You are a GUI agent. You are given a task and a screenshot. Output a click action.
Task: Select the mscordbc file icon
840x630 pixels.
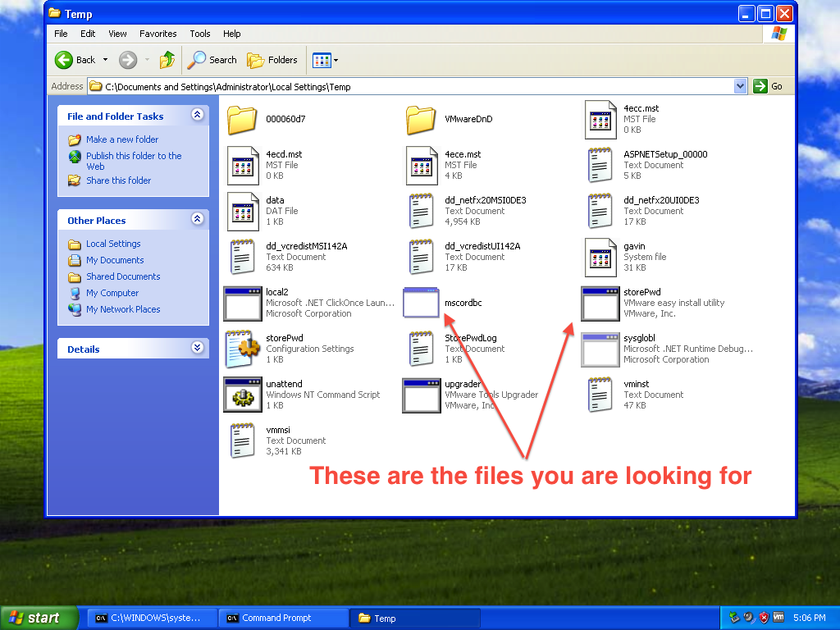[x=422, y=303]
